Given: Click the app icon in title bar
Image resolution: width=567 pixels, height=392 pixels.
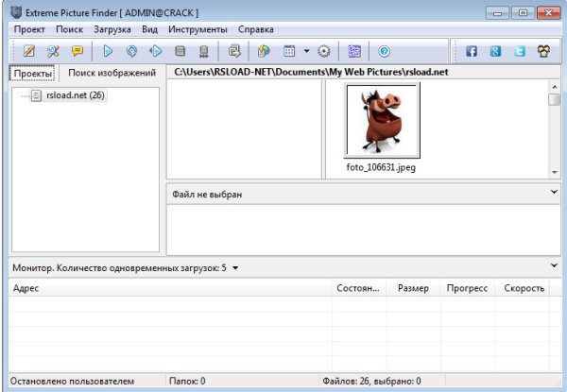Looking at the screenshot, I should (x=16, y=12).
